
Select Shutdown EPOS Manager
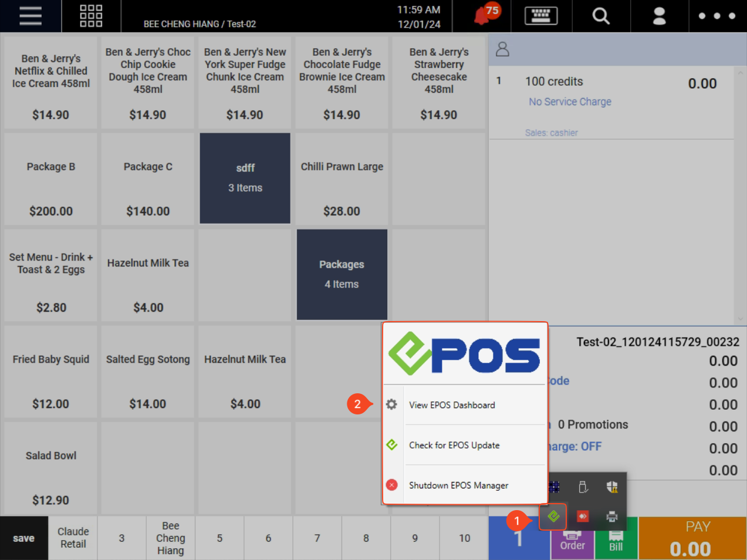coord(465,485)
